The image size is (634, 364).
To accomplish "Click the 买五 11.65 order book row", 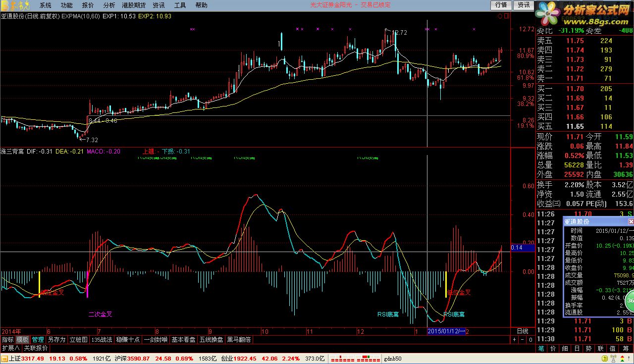I will 585,126.
